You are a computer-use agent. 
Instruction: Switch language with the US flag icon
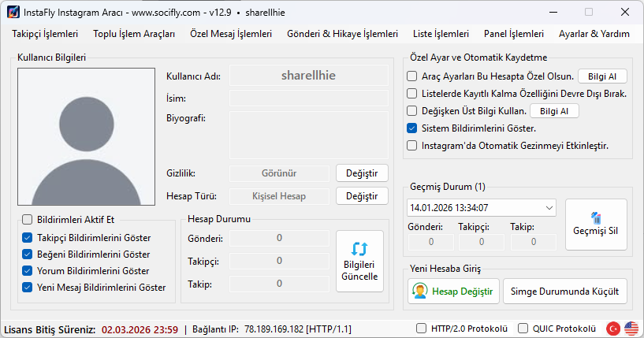click(631, 329)
